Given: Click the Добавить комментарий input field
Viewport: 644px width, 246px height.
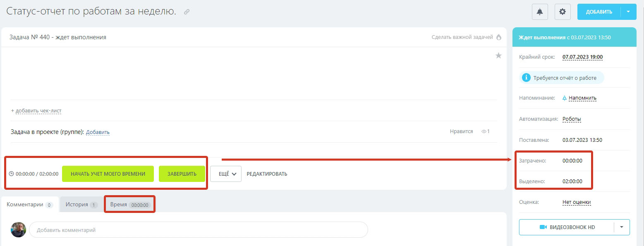Looking at the screenshot, I should [199, 229].
